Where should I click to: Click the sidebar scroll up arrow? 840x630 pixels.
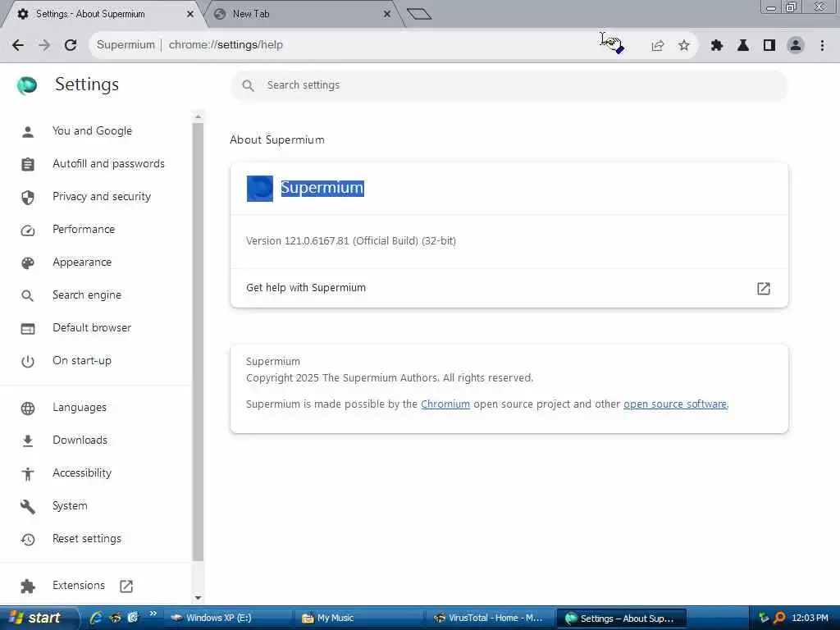tap(199, 116)
